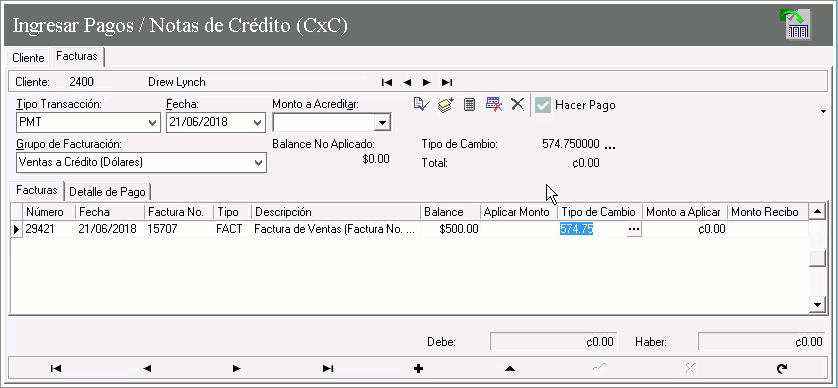Click factura number cell 15707
The height and width of the screenshot is (388, 838).
[x=179, y=229]
